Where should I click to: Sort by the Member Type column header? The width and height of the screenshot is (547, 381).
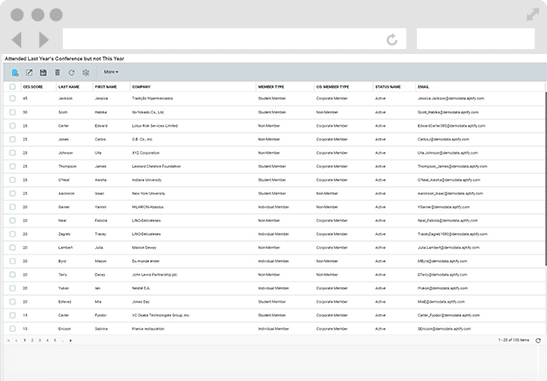tap(271, 87)
